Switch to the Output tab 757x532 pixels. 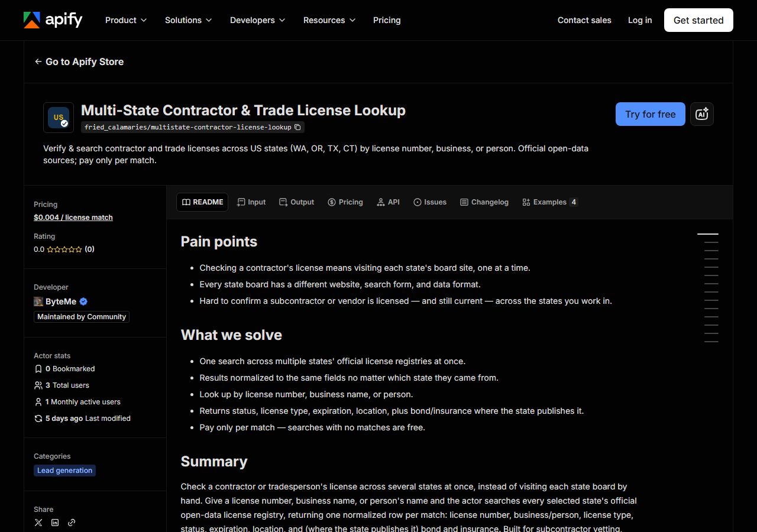(297, 202)
